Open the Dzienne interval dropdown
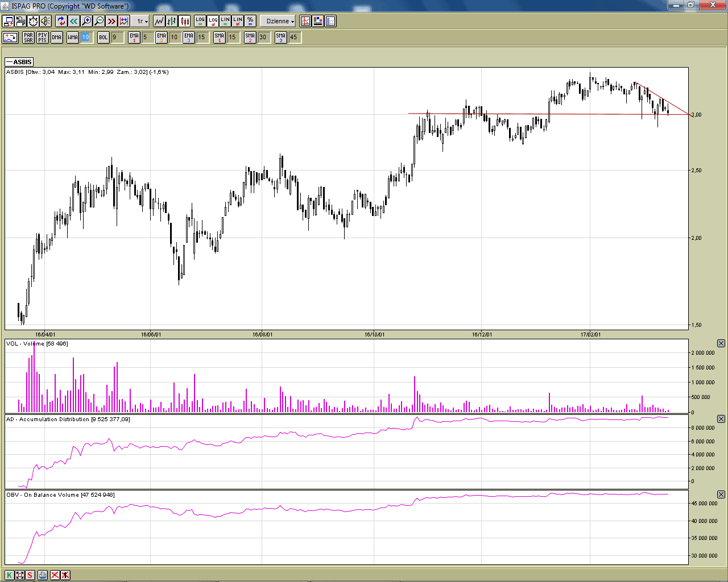Screen dimensions: 728x582 (280, 21)
